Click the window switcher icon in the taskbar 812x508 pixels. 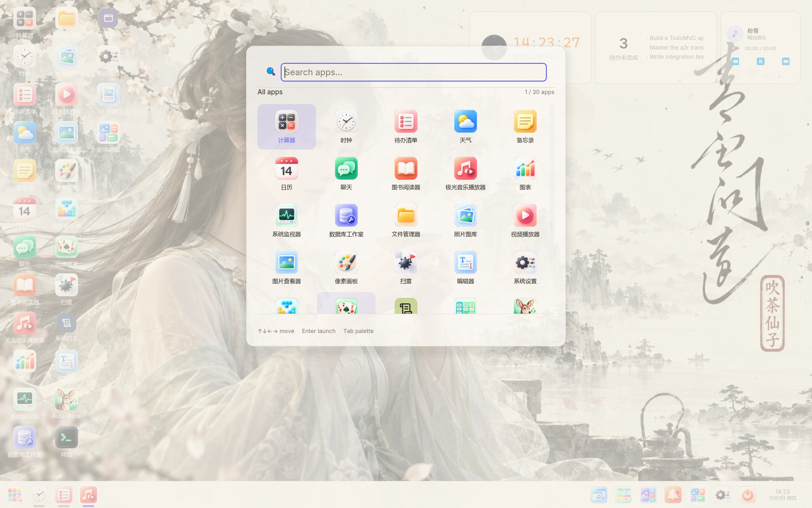[599, 495]
